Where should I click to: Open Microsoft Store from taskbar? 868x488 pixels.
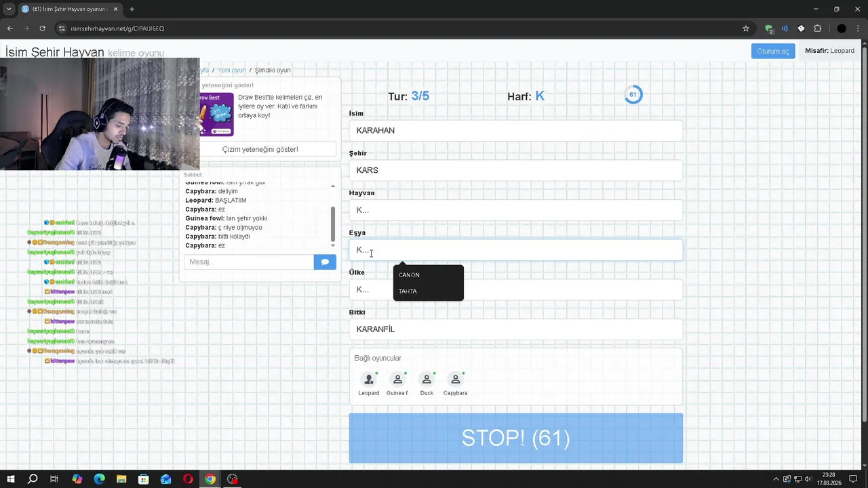143,479
